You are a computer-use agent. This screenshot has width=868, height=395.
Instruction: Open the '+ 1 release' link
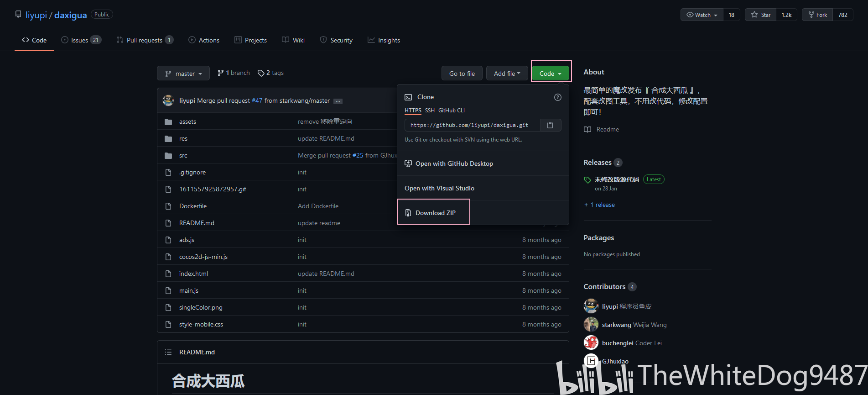point(599,205)
